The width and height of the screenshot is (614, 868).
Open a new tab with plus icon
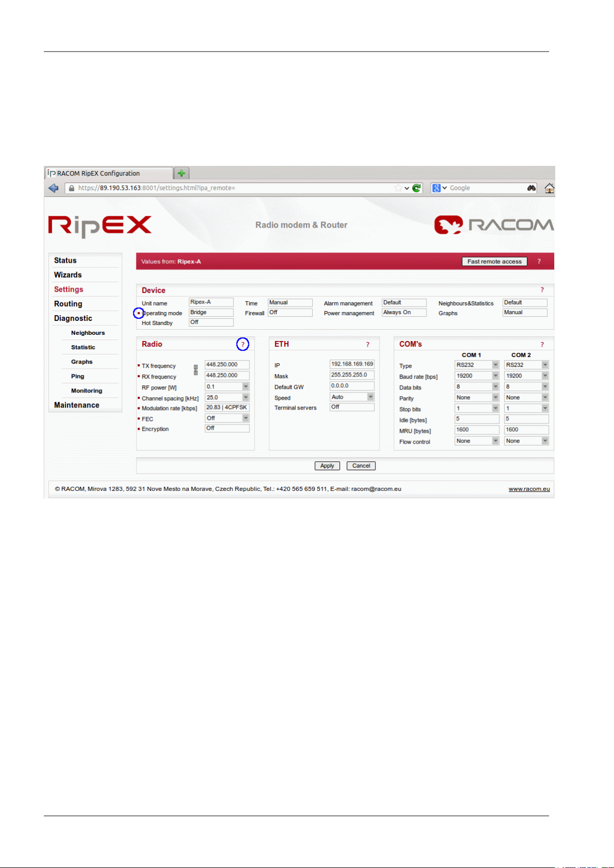pos(181,173)
